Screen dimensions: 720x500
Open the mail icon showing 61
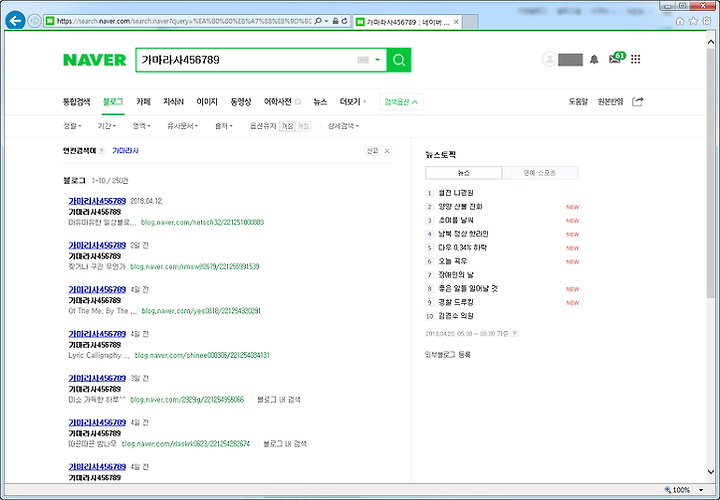tap(617, 58)
